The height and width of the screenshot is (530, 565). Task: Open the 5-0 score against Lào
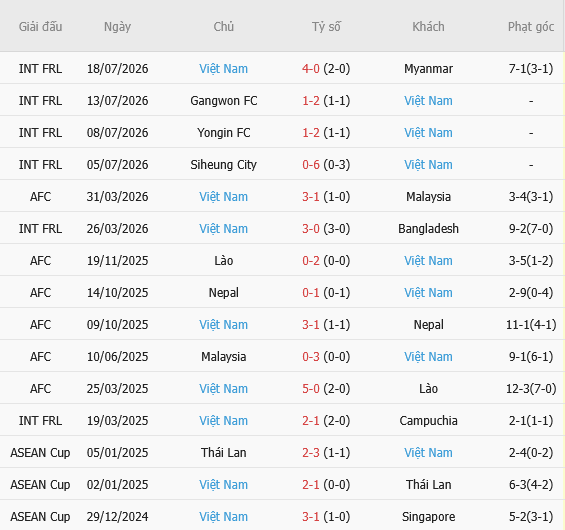click(x=311, y=389)
